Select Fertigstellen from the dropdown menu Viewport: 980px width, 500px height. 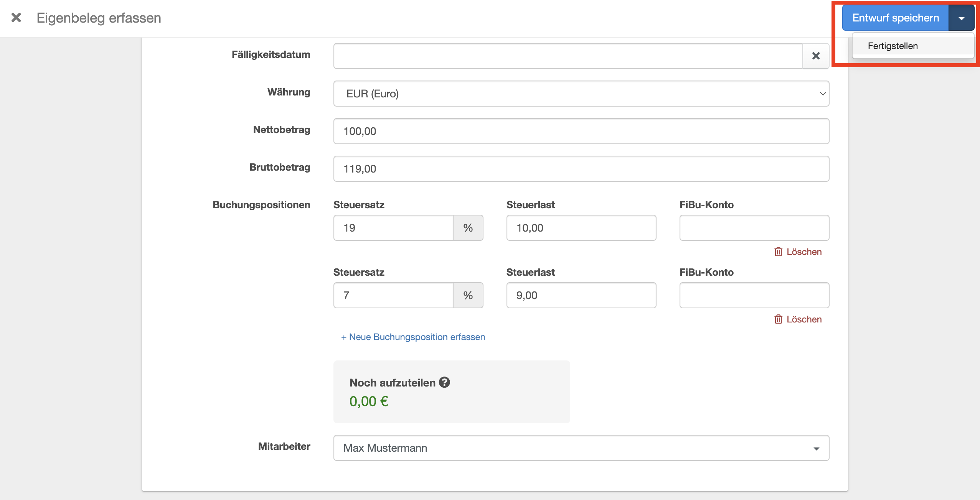(893, 46)
